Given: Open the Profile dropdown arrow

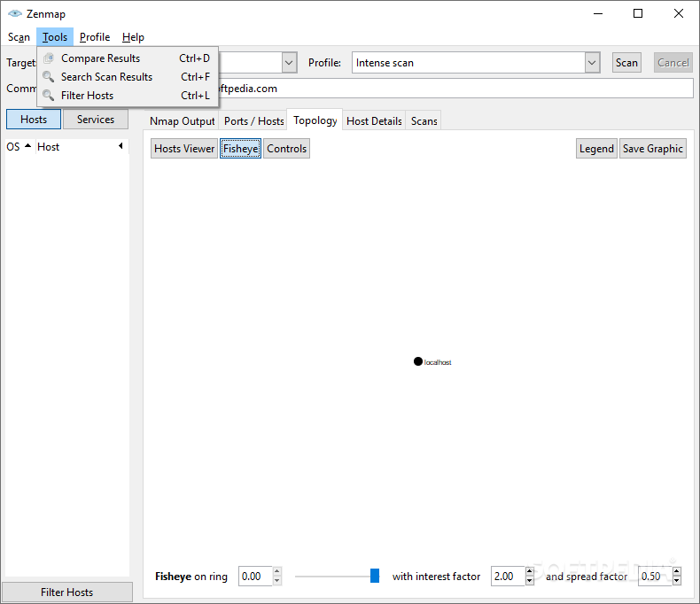Looking at the screenshot, I should [x=592, y=63].
